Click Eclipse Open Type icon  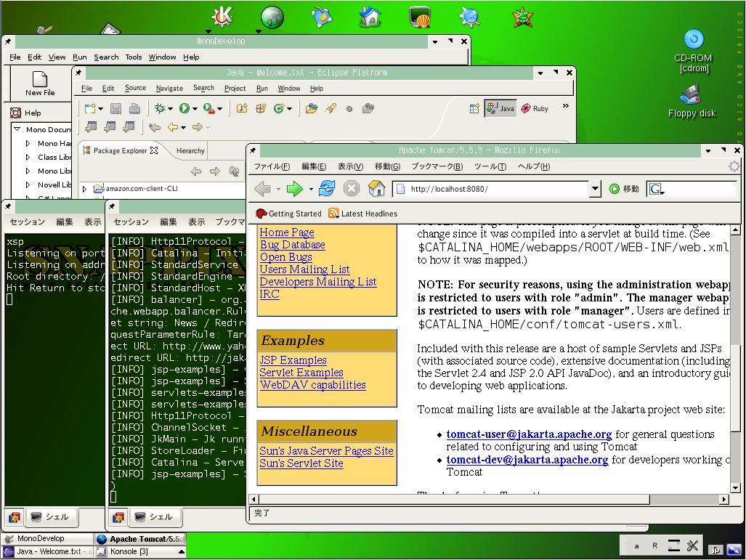(x=311, y=108)
